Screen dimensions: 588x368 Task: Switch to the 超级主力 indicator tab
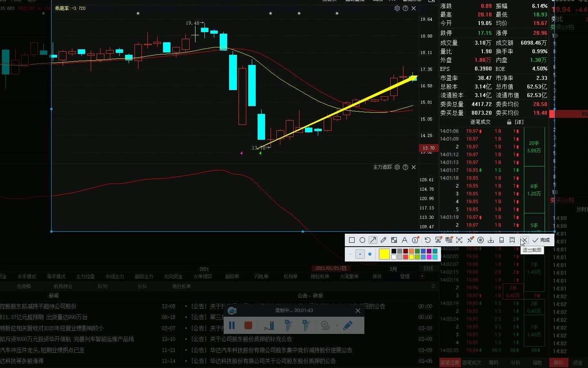coord(144,276)
